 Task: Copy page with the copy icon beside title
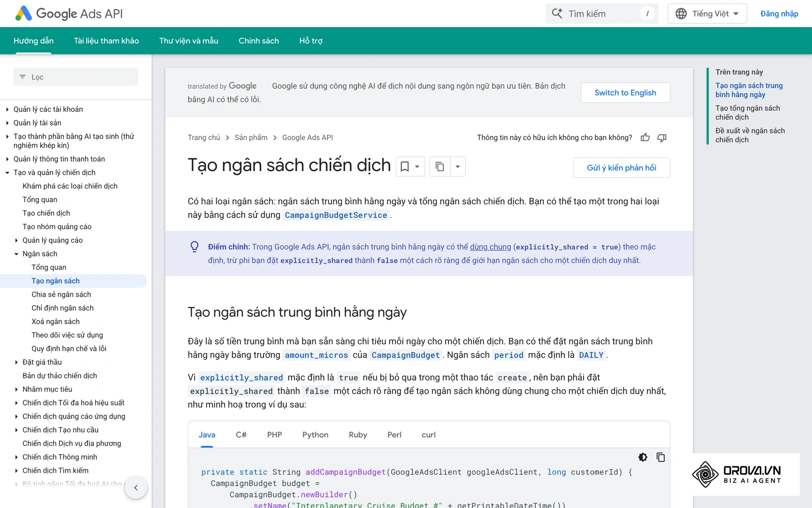click(440, 167)
